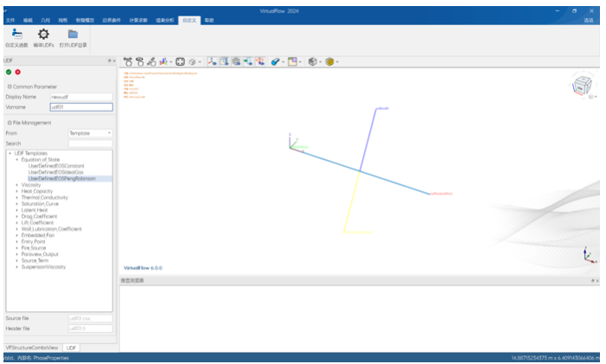The height and width of the screenshot is (364, 606).
Task: Click the template Search field
Action: tap(91, 144)
